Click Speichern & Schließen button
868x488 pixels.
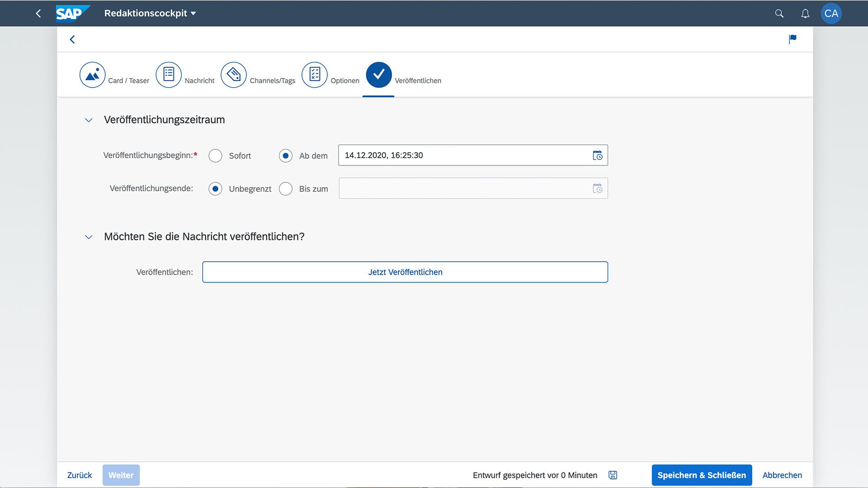coord(701,475)
